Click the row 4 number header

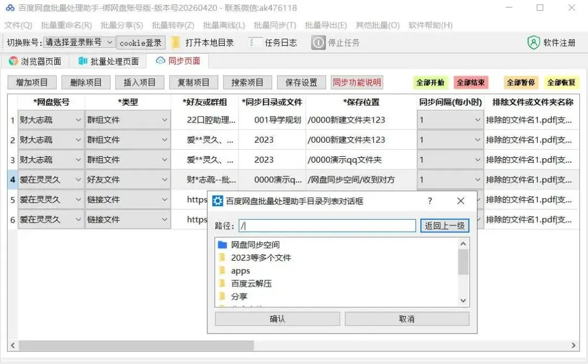(13, 180)
